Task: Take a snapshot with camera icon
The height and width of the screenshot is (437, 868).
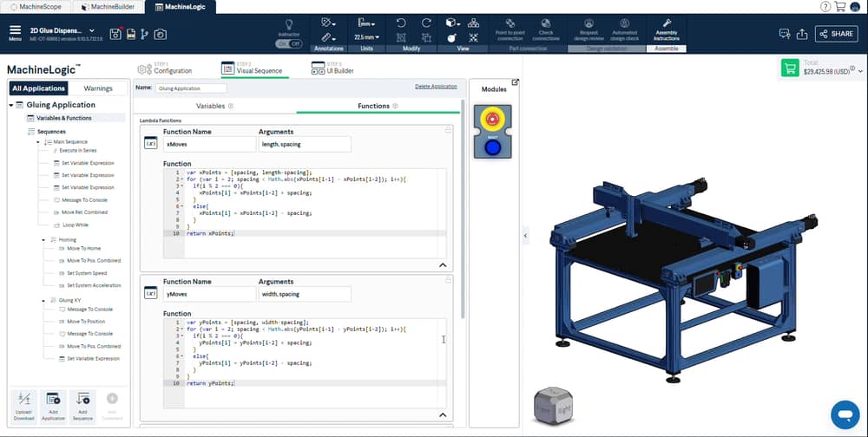Action: pyautogui.click(x=160, y=35)
